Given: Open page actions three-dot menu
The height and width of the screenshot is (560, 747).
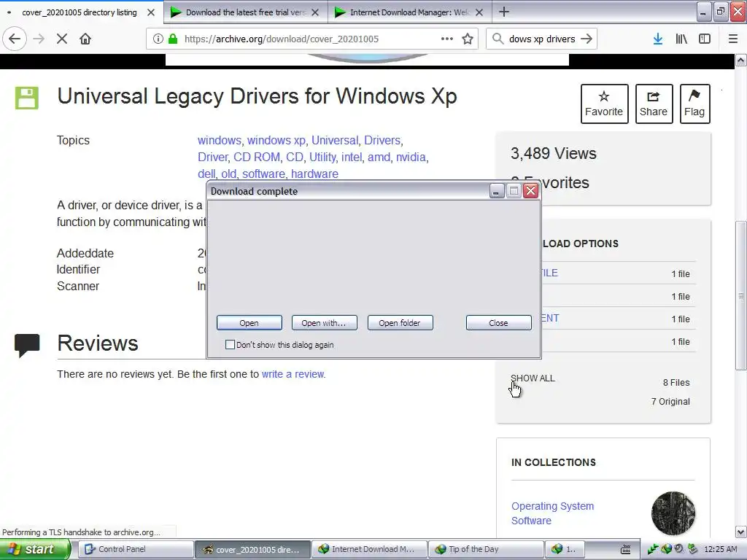Looking at the screenshot, I should 447,39.
